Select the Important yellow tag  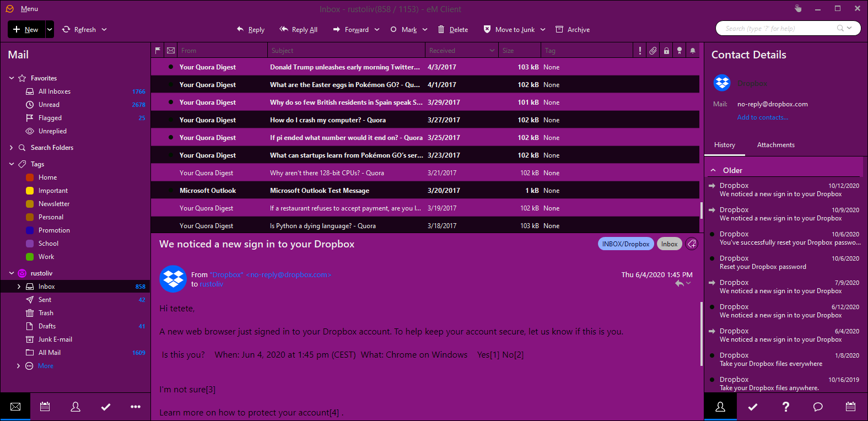coord(53,191)
